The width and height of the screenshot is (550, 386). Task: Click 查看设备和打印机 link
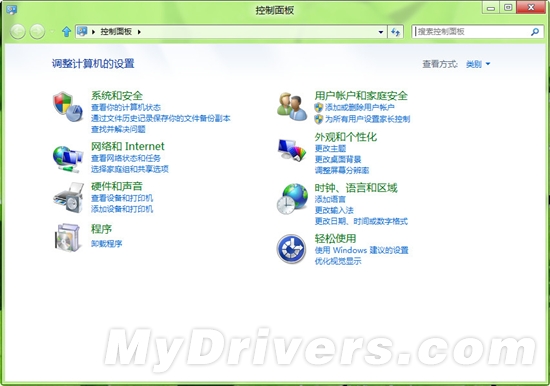(x=122, y=198)
